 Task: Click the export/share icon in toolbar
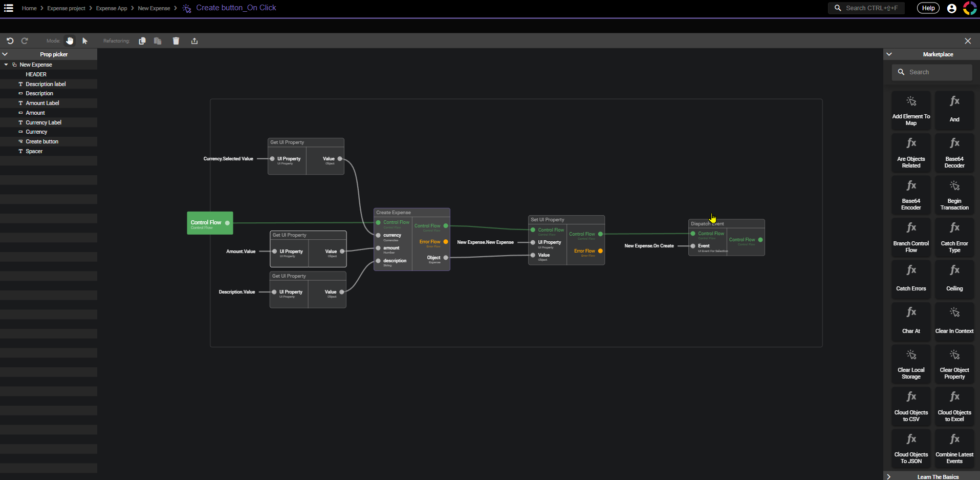pos(194,40)
